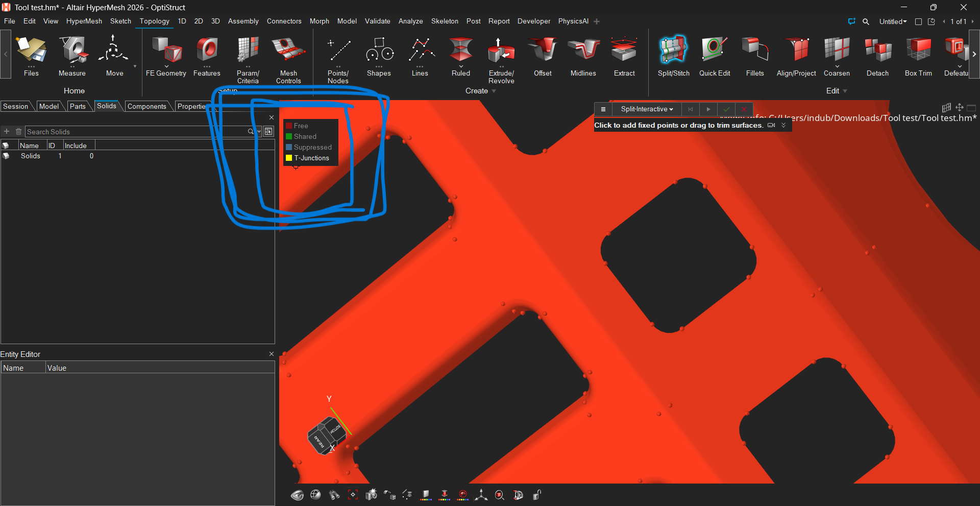
Task: Expand the guide bar hint chevron
Action: click(783, 125)
